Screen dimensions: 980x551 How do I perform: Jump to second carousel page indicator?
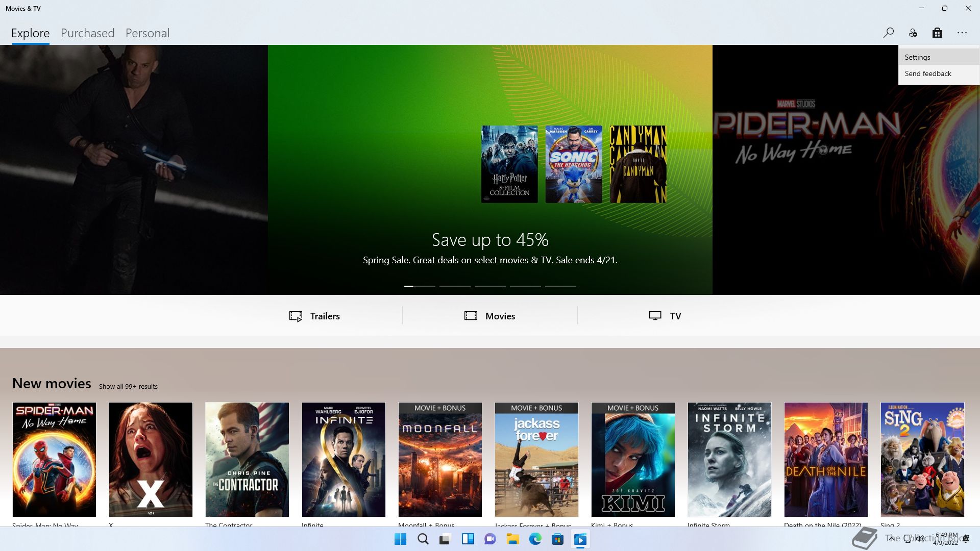coord(455,286)
